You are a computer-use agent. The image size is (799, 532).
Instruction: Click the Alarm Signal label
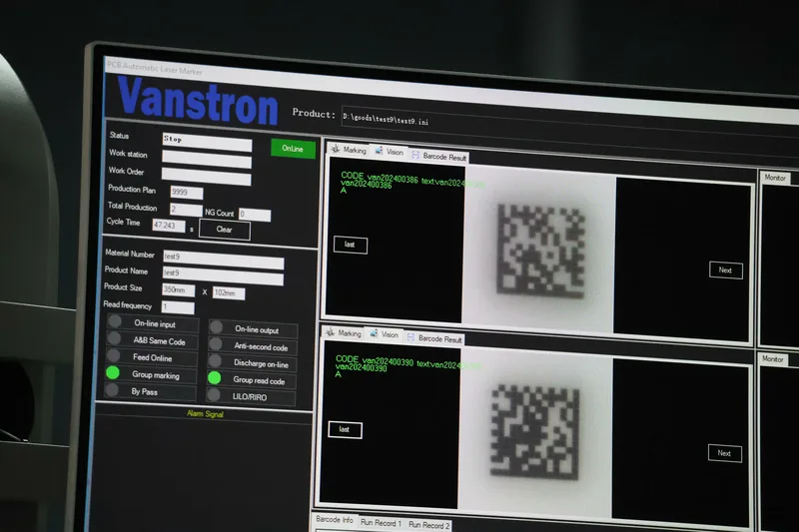pos(205,414)
